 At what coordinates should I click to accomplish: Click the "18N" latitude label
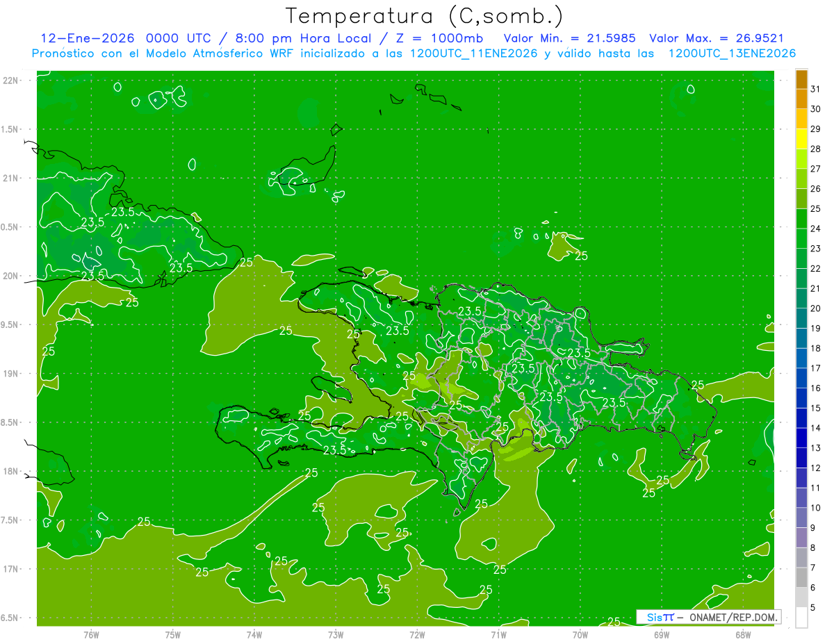[x=10, y=472]
